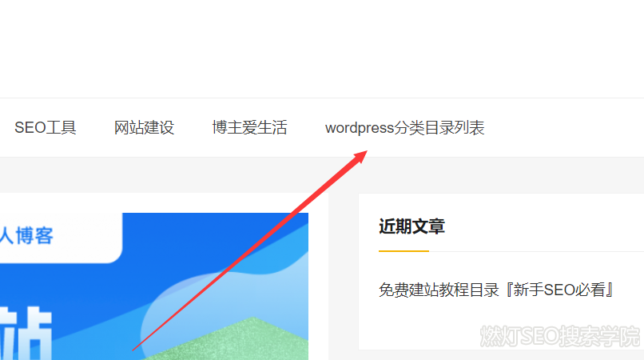Viewport: 644px width, 360px height.
Task: Click the 人博客 label on the banner
Action: 26,236
